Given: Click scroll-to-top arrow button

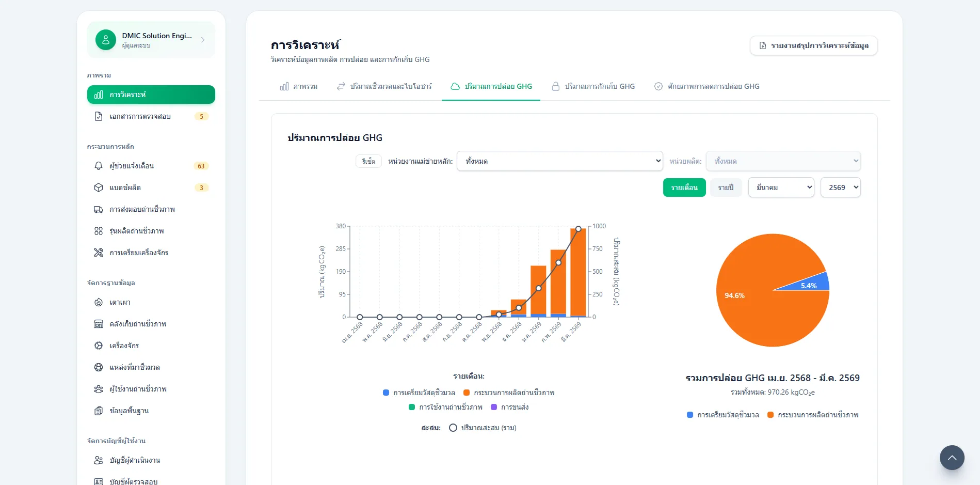Looking at the screenshot, I should click(952, 458).
